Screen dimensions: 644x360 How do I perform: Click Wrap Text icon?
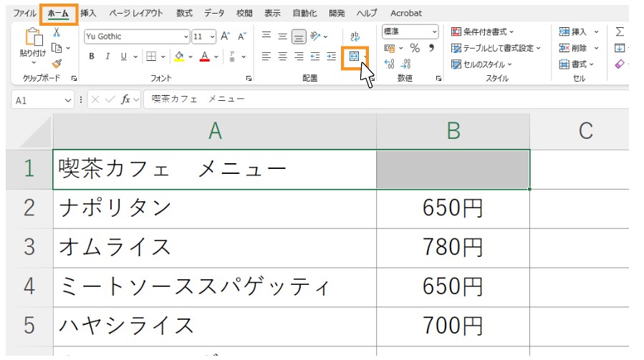[355, 36]
